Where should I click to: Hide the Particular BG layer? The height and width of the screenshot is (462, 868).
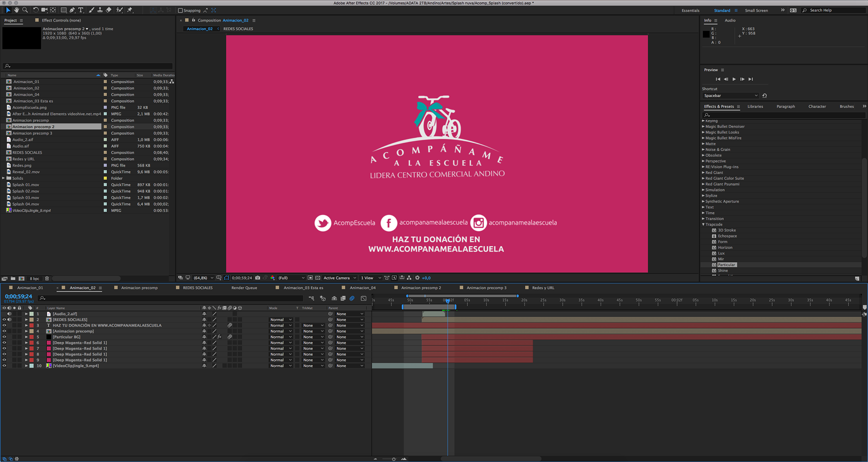[4, 337]
